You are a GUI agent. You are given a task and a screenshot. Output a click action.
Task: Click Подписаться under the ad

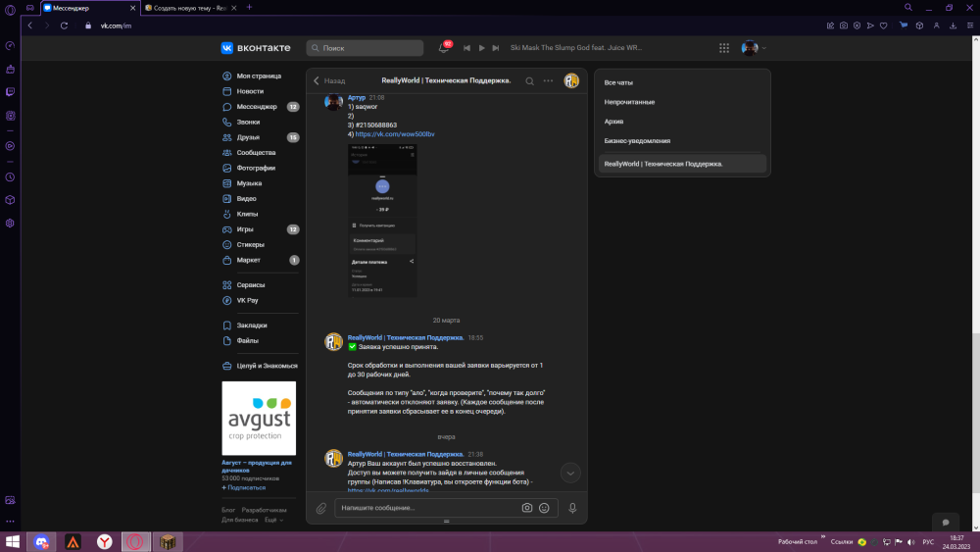pos(243,487)
